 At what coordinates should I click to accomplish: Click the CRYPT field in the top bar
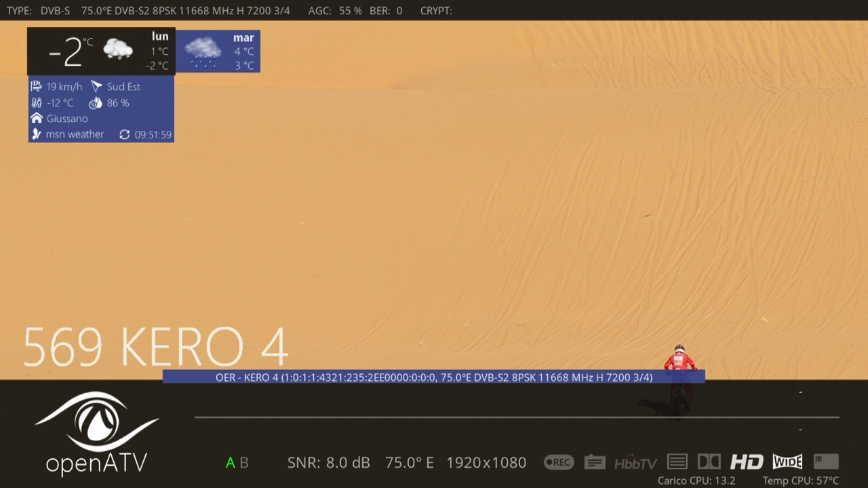coord(436,10)
